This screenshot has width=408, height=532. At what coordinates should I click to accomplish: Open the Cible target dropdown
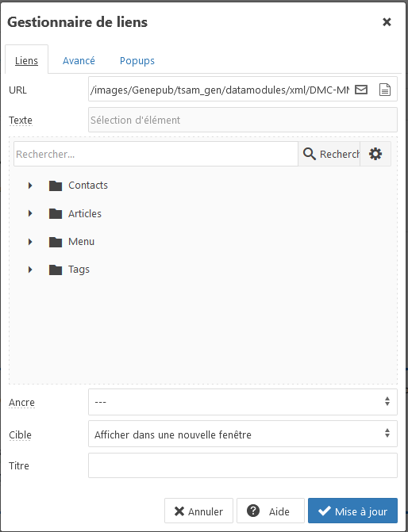243,434
